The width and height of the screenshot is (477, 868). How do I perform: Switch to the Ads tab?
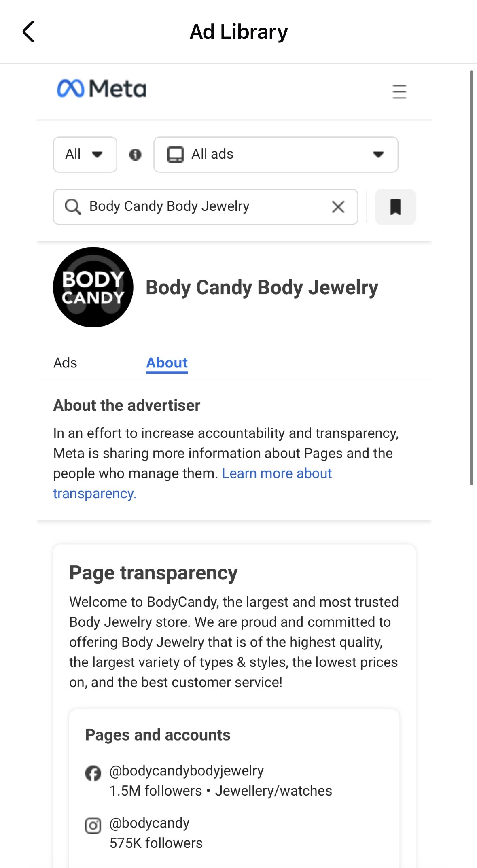pyautogui.click(x=65, y=363)
